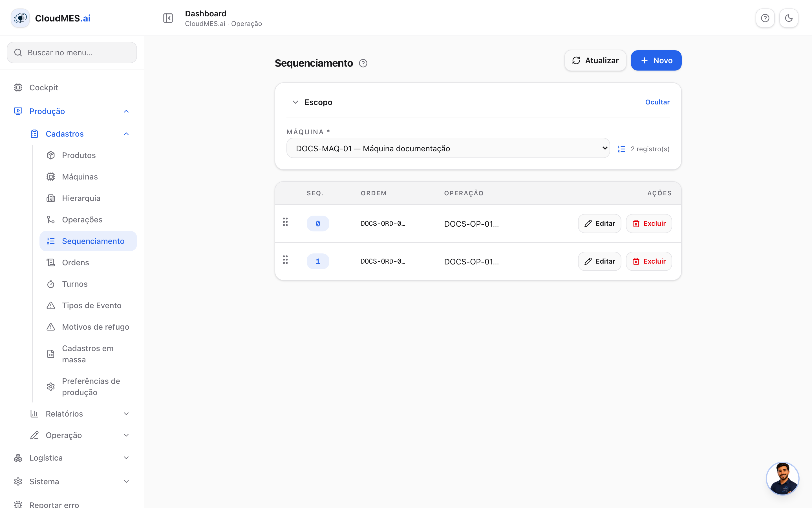Open Motivos de refugo in the sidebar

(x=88, y=327)
